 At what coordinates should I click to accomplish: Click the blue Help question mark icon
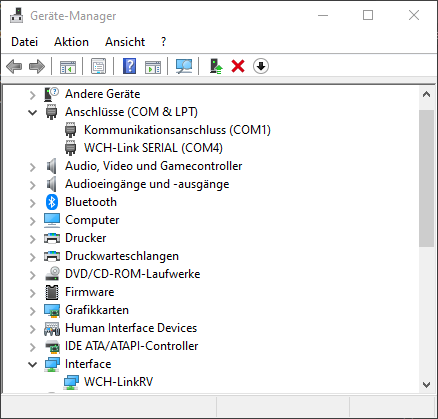tap(129, 66)
